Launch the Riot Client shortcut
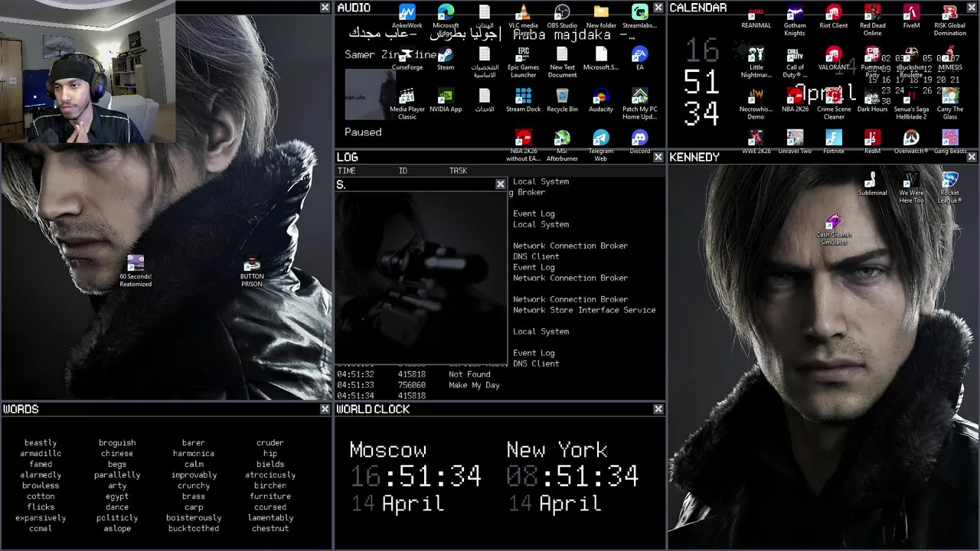 [834, 17]
